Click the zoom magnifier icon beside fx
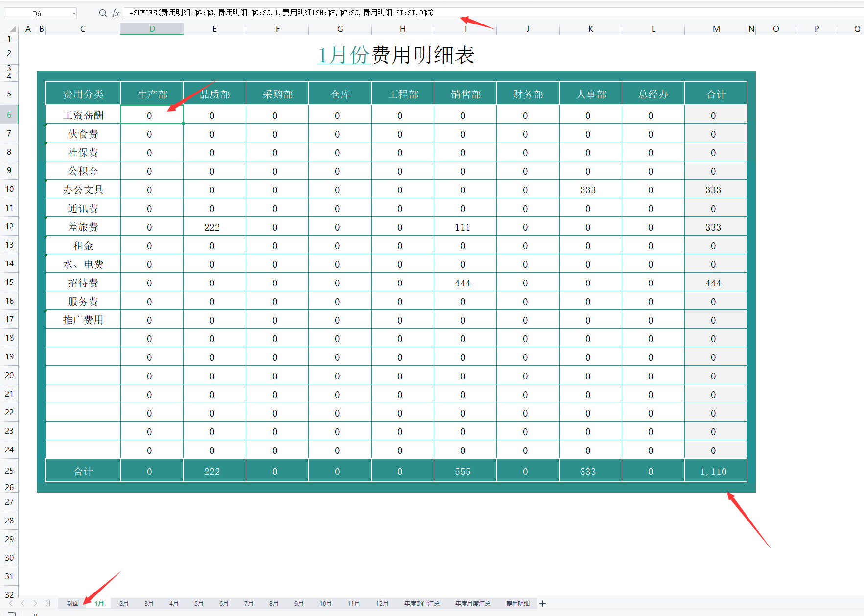The height and width of the screenshot is (616, 864). coord(103,13)
